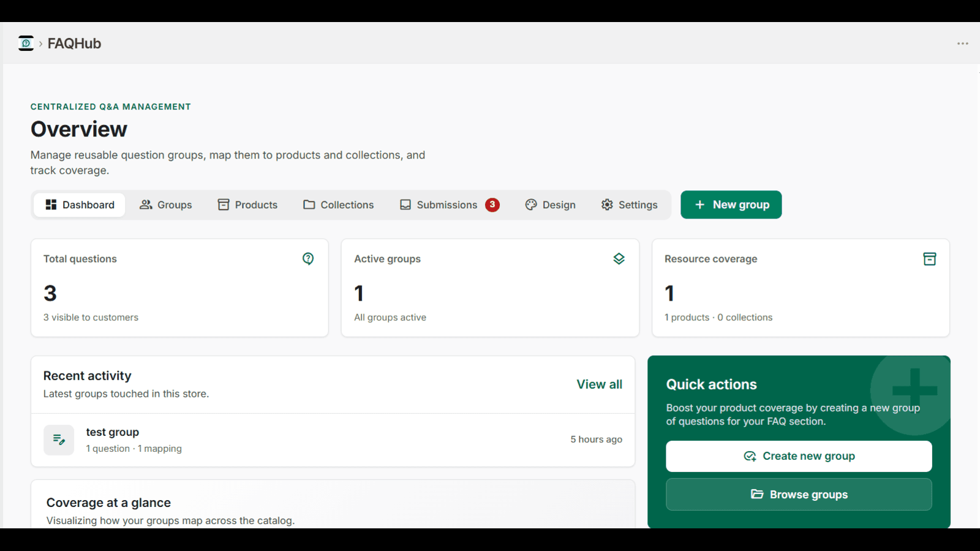Viewport: 980px width, 551px height.
Task: Open the Design tab
Action: [550, 204]
